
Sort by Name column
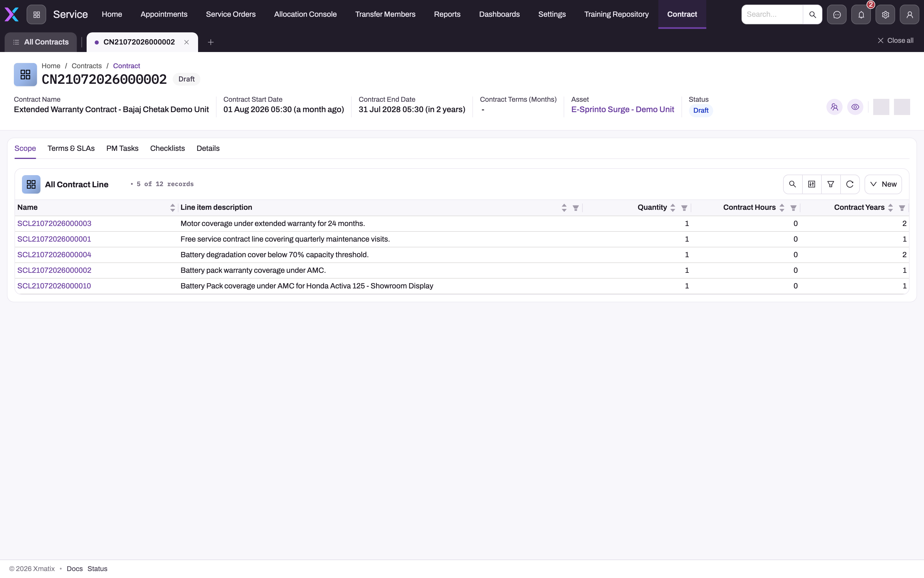coord(173,208)
